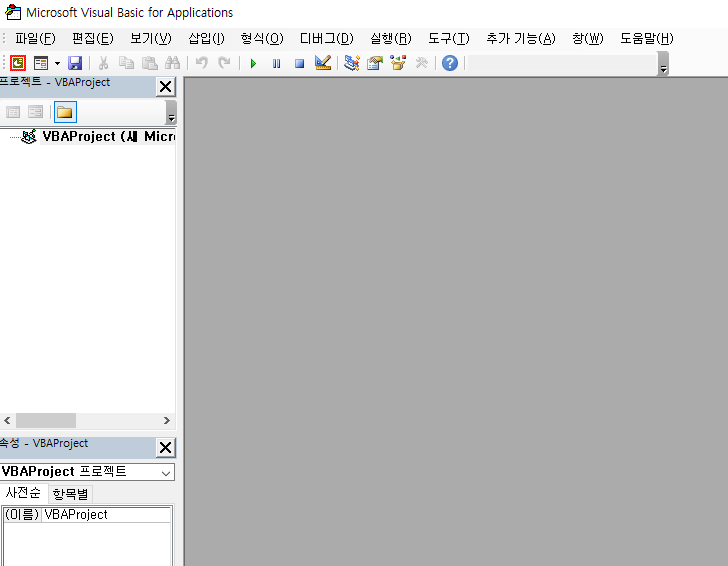Click the Save floppy disk icon
728x566 pixels.
pyautogui.click(x=75, y=63)
